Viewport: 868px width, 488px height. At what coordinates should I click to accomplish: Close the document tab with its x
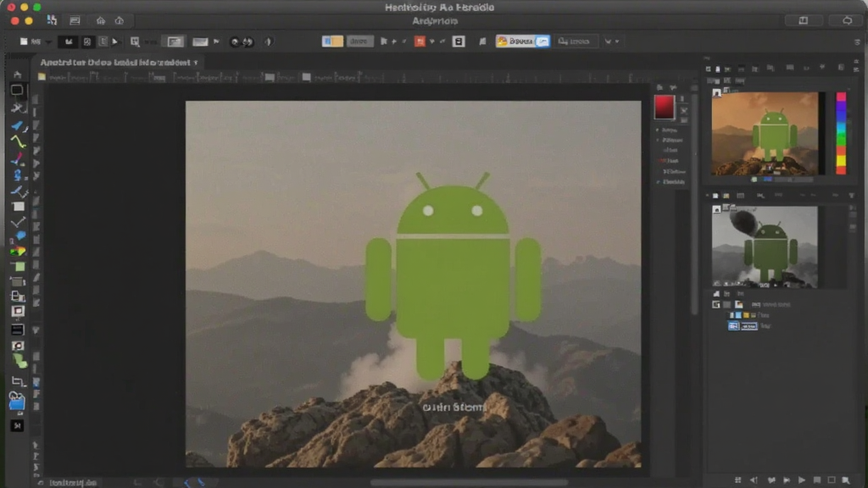196,63
